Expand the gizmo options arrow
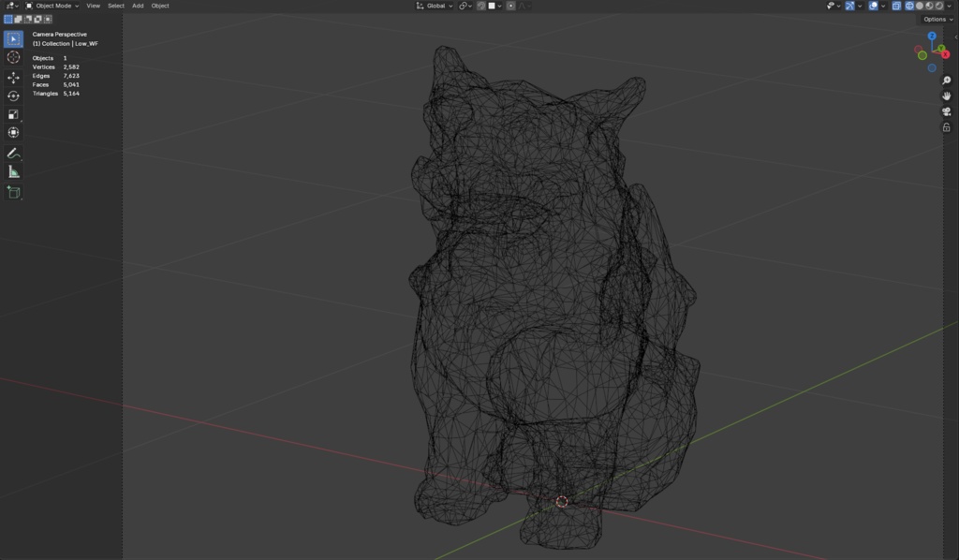Screen dimensions: 959x560 [x=860, y=6]
